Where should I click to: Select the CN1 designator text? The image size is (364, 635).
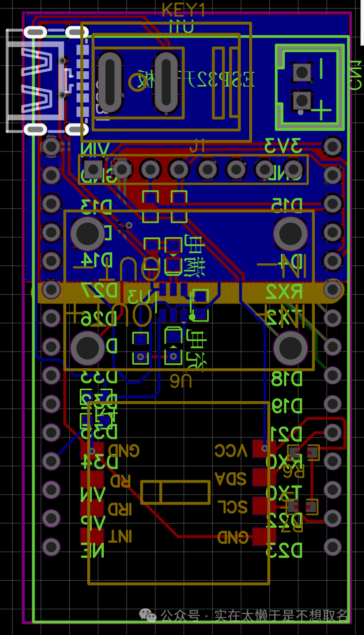[355, 75]
